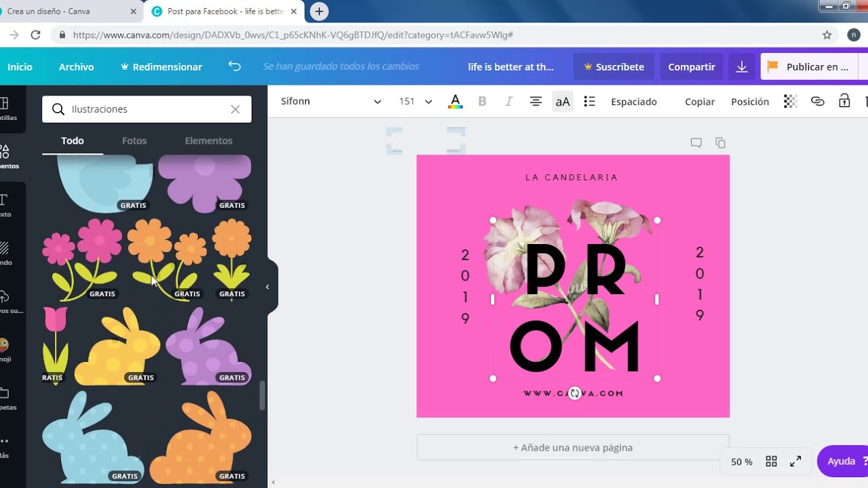Switch to the Fotos tab
This screenshot has height=488, width=868.
click(134, 141)
